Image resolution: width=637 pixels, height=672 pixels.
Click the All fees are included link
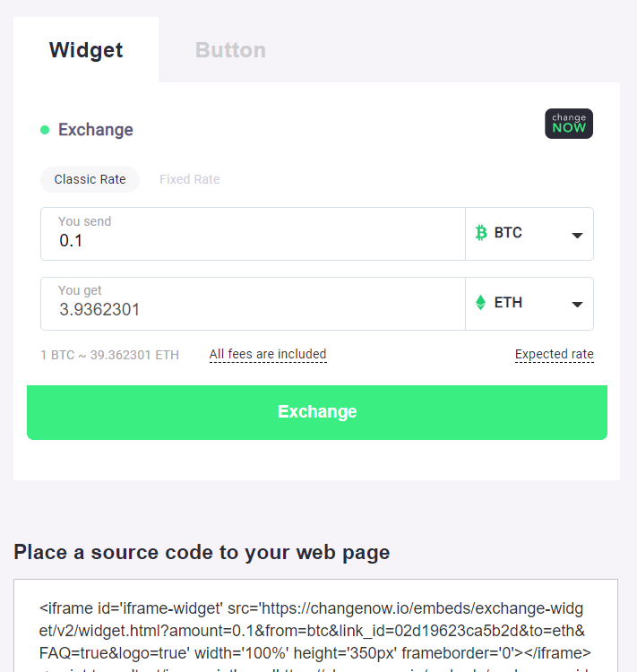[x=268, y=355]
